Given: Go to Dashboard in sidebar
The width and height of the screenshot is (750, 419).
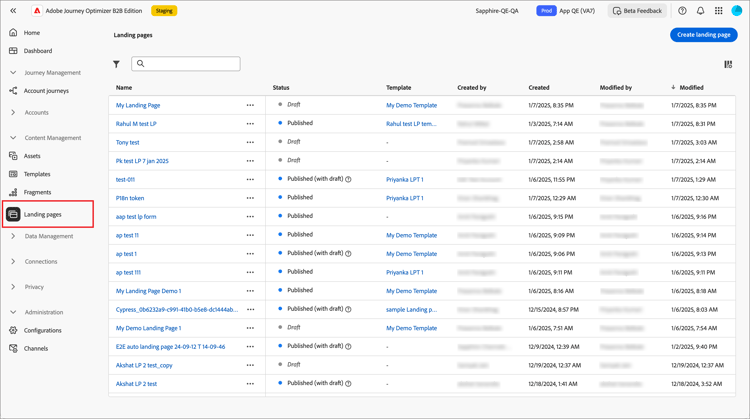Looking at the screenshot, I should coord(38,51).
